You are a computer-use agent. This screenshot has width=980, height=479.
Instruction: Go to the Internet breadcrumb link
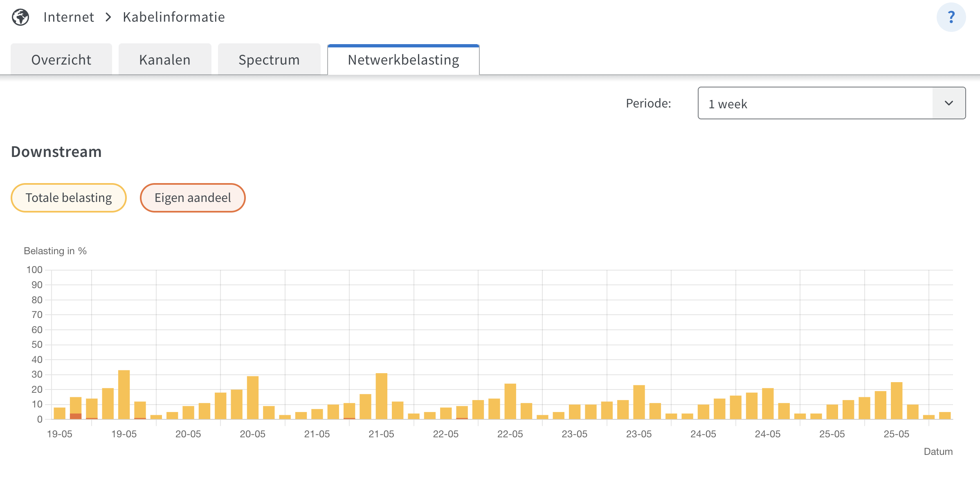pos(69,17)
